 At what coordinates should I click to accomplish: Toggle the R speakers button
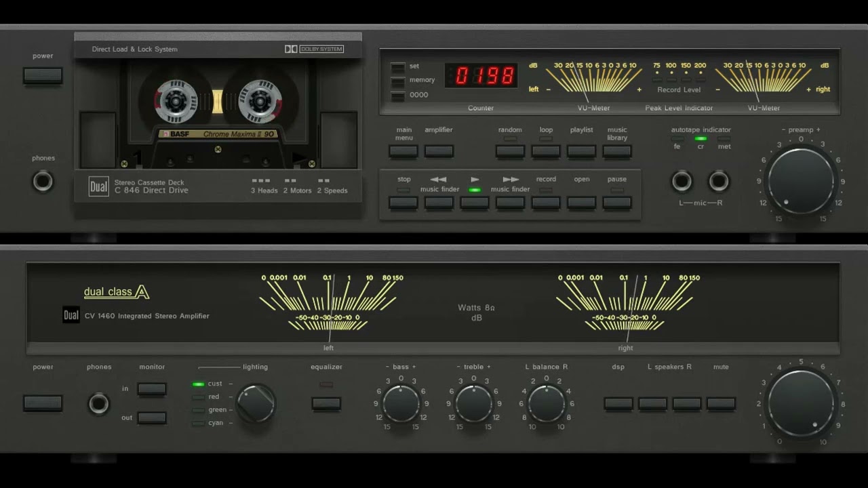pos(686,403)
